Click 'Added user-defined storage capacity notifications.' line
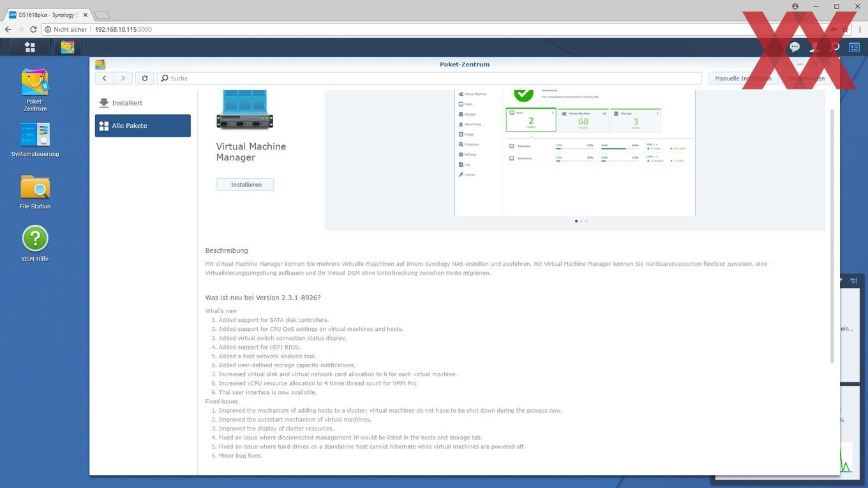This screenshot has width=868, height=488. coord(287,365)
